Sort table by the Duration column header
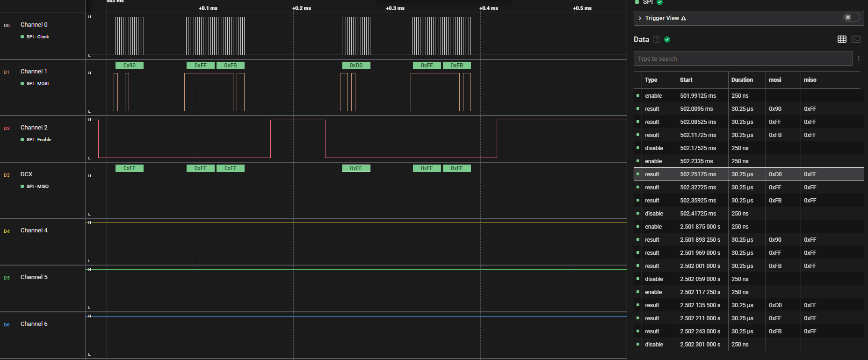Screen dimensions: 868x360 [742, 80]
